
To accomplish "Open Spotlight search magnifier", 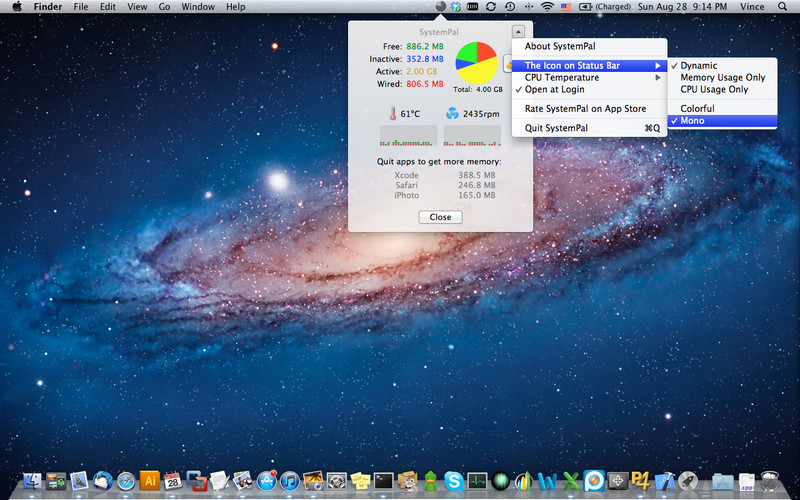I will [x=783, y=7].
